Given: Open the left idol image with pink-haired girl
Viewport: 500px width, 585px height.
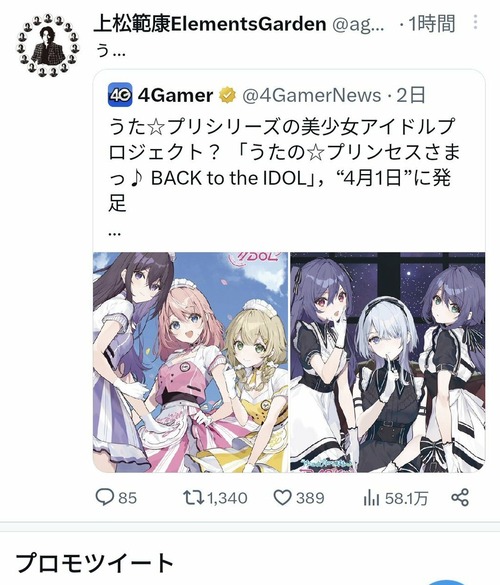Looking at the screenshot, I should pos(190,362).
